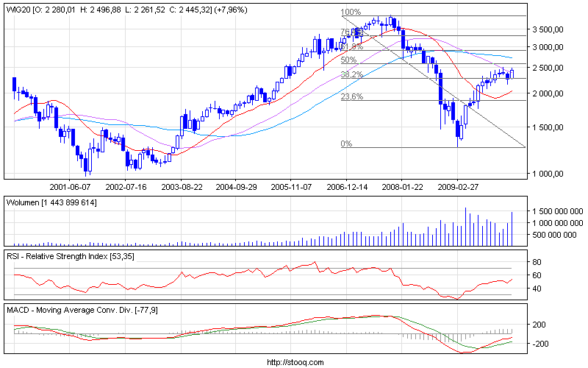Screen dimensions: 588x368
Task: Click the Wolumen panel label
Action: (x=51, y=203)
